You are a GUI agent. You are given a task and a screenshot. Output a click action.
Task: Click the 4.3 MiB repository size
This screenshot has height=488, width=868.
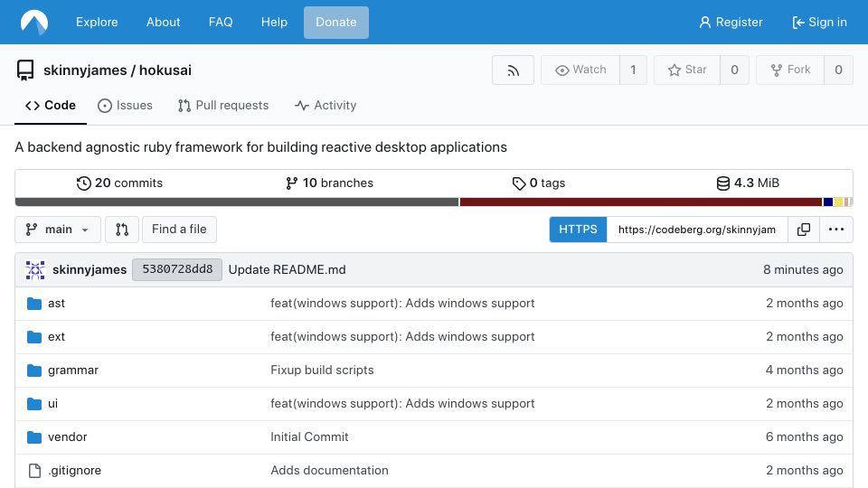(748, 183)
